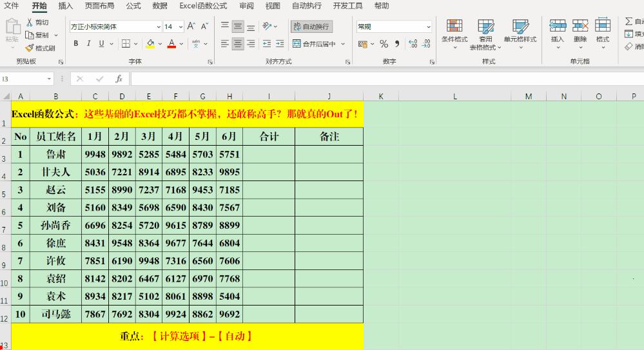Image resolution: width=644 pixels, height=350 pixels.
Task: Open the 审阅 (Review) tab
Action: (246, 6)
